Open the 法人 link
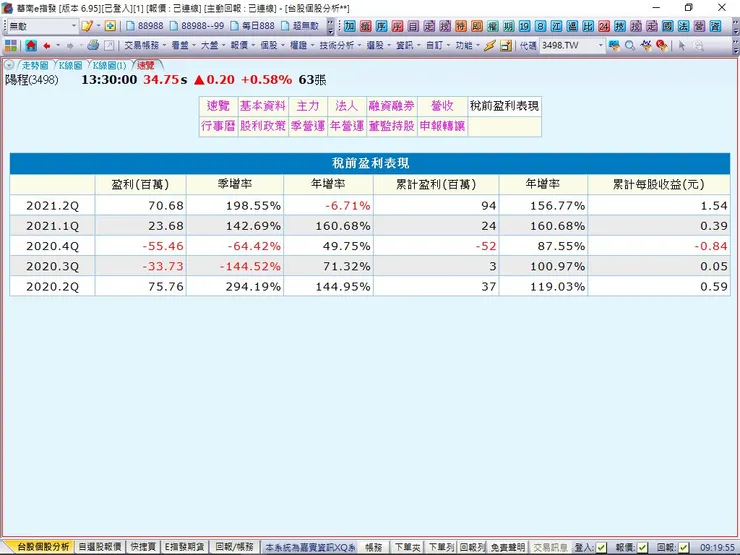The height and width of the screenshot is (555, 740). (347, 106)
